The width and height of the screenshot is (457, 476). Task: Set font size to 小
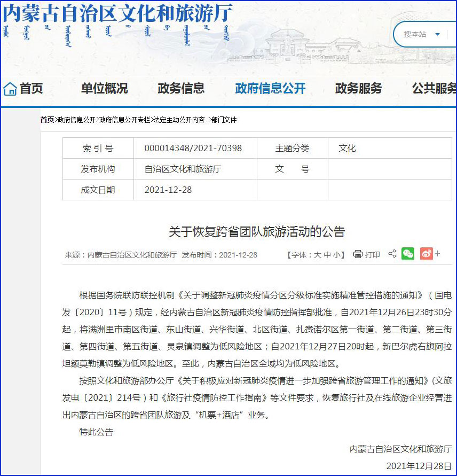(337, 255)
